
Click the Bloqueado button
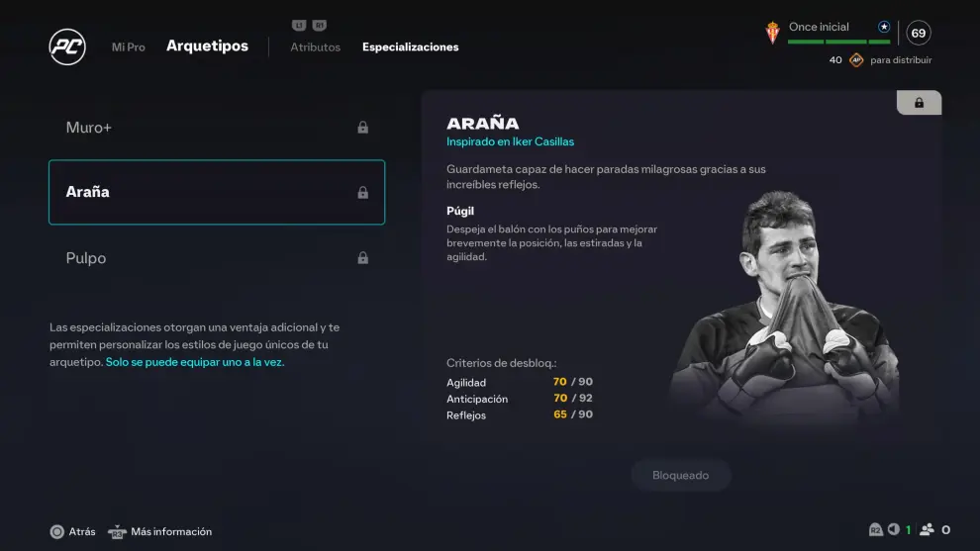681,476
